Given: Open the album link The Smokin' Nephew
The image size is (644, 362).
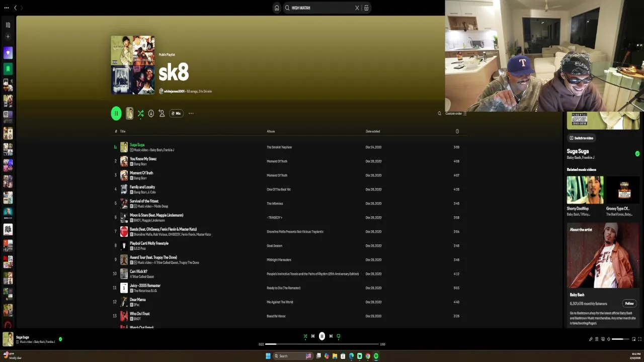Looking at the screenshot, I should (279, 147).
